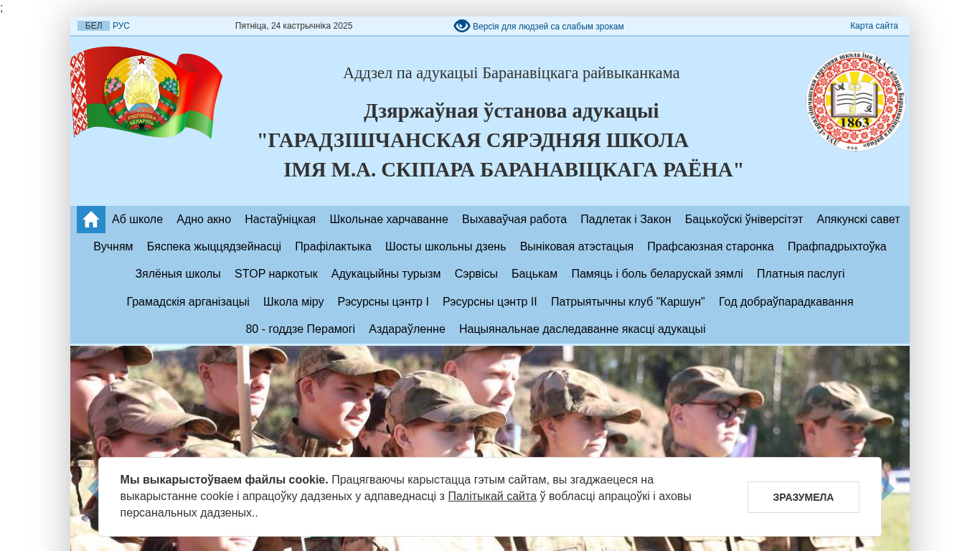Go to the home page icon
The width and height of the screenshot is (980, 551).
click(91, 220)
